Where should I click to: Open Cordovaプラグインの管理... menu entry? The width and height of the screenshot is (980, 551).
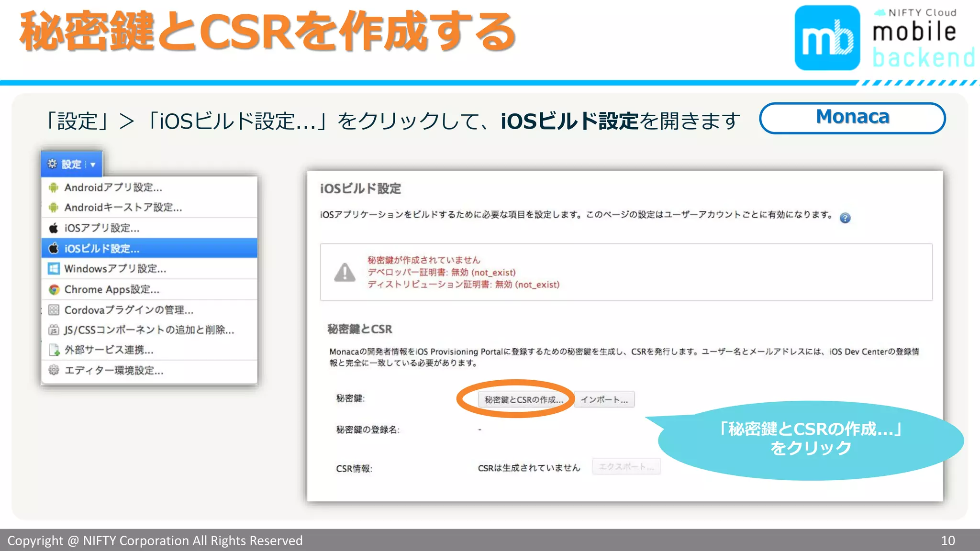pyautogui.click(x=149, y=310)
